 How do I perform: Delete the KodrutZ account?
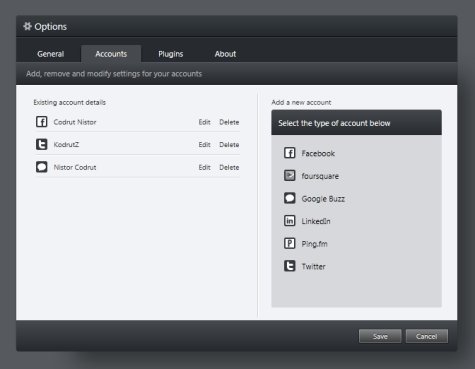click(229, 145)
